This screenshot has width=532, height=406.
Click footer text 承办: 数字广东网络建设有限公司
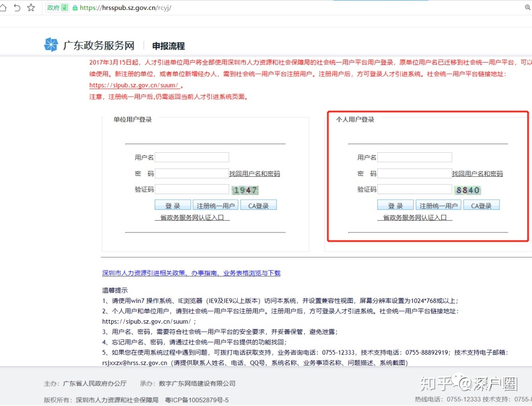click(x=188, y=384)
